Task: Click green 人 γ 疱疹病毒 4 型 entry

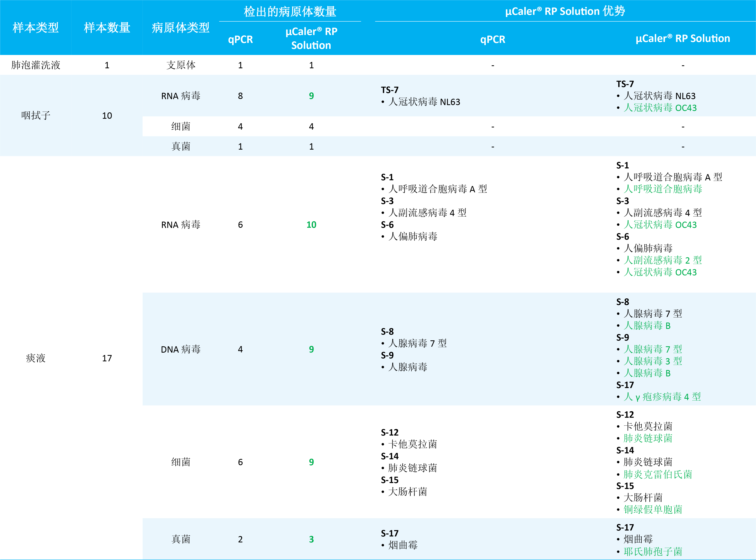Action: coord(662,397)
